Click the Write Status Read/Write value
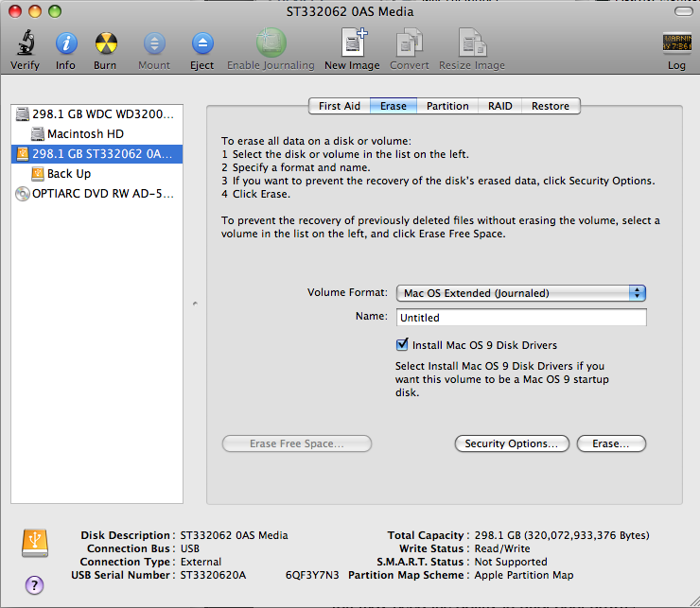Image resolution: width=700 pixels, height=608 pixels. click(502, 548)
